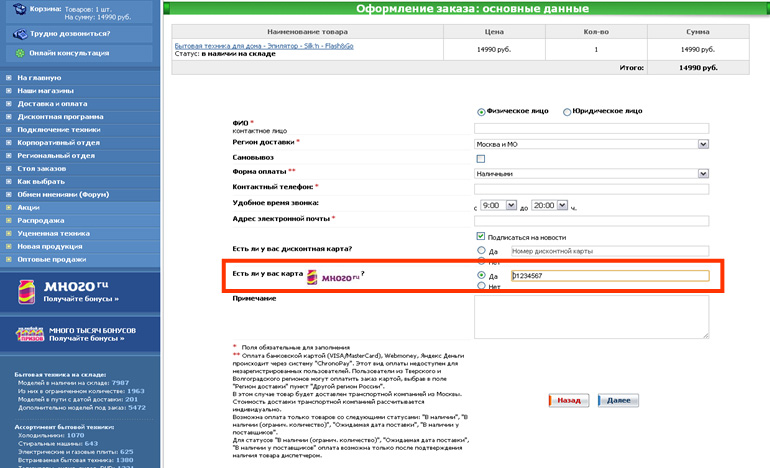Viewport: 770px width, 468px height.
Task: Open 'Уцененная техника' menu item
Action: click(54, 233)
